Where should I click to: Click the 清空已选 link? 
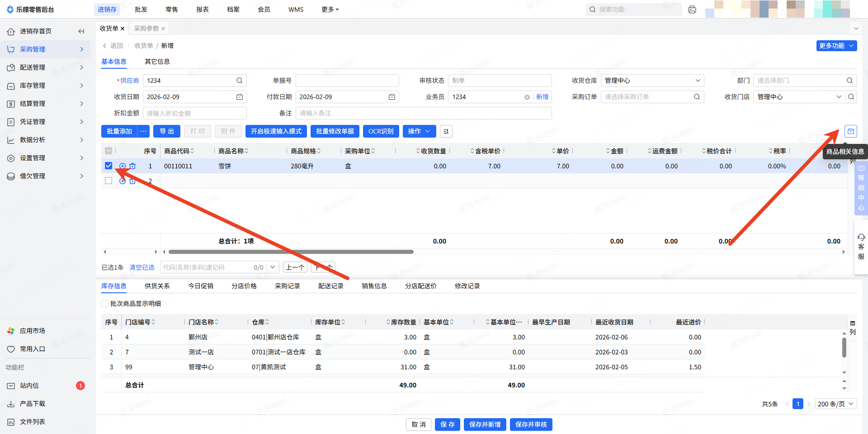[x=142, y=267]
